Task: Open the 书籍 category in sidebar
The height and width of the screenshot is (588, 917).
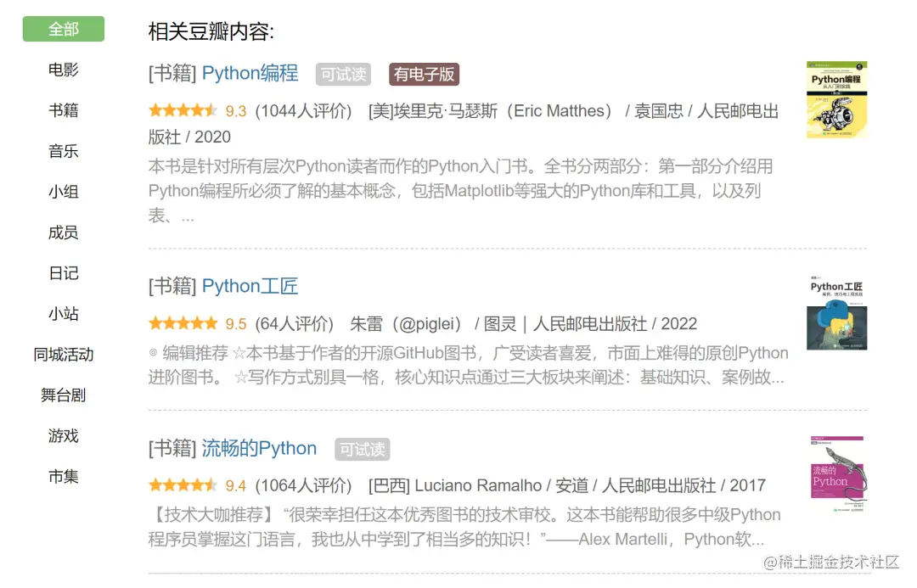Action: 62,110
